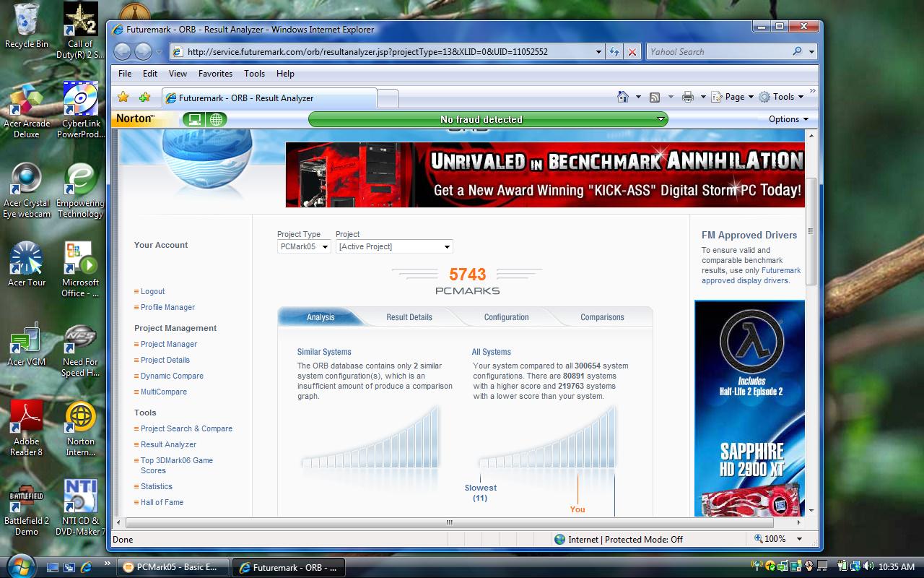Click the address bar URL field
The image size is (924, 578).
[x=386, y=51]
